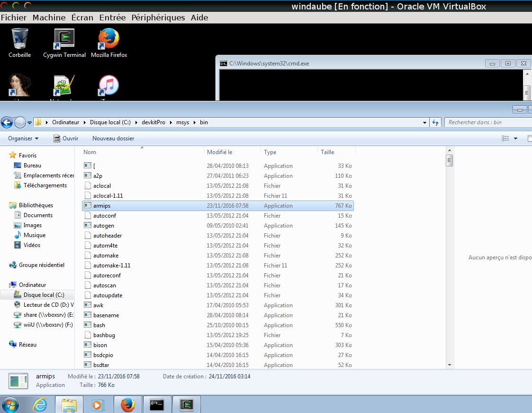
Task: Open the Écran menu in VirtualBox
Action: click(x=82, y=18)
